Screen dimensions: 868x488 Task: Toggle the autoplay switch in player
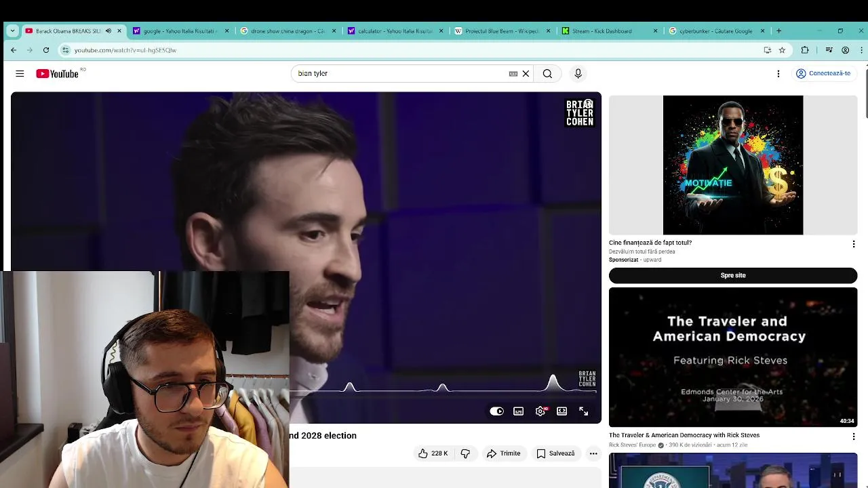497,411
